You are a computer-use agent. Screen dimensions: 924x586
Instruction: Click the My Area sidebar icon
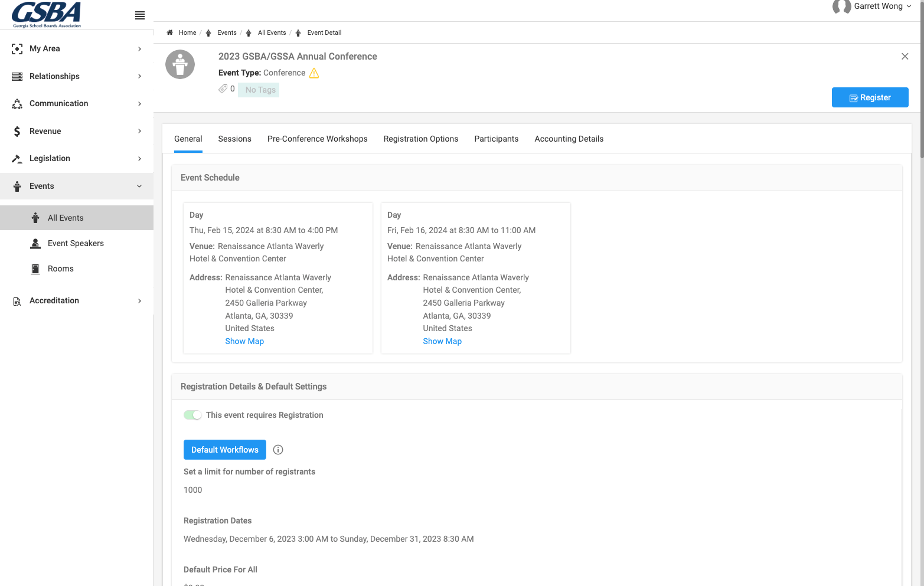(x=17, y=49)
